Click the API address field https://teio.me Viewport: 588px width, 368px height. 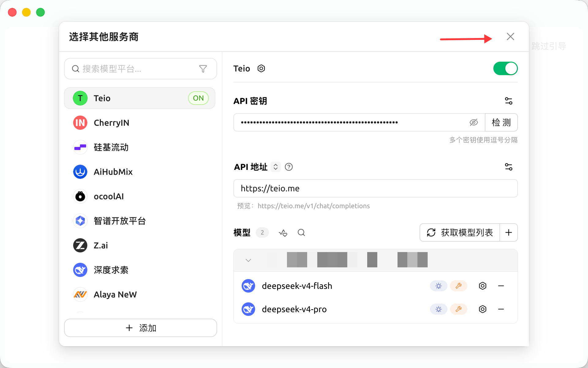click(x=375, y=188)
